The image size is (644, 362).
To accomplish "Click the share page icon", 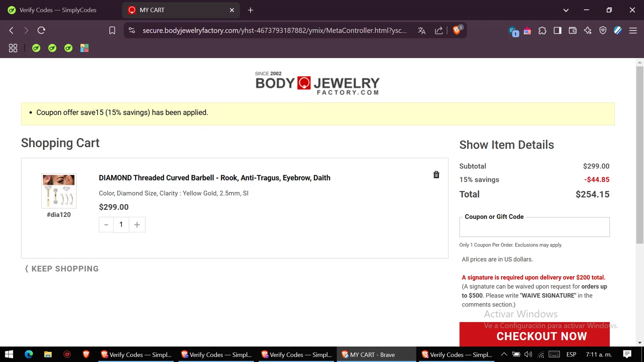I will pos(439,30).
